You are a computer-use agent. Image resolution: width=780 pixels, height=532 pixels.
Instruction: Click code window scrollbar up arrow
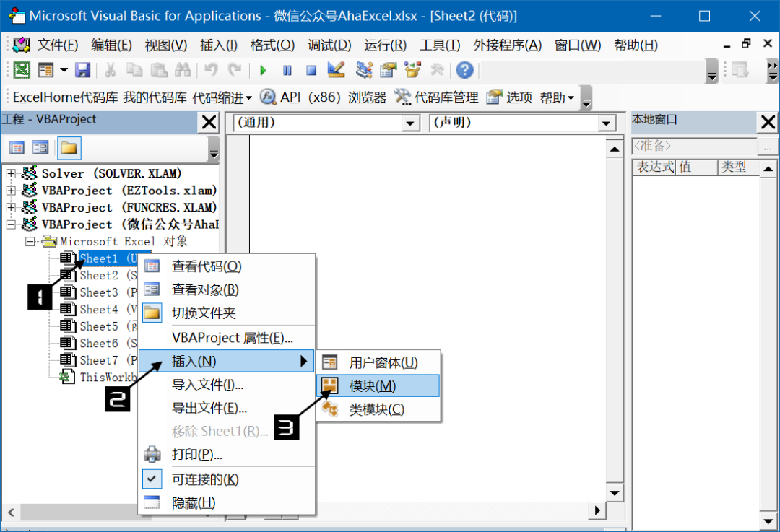pyautogui.click(x=615, y=149)
